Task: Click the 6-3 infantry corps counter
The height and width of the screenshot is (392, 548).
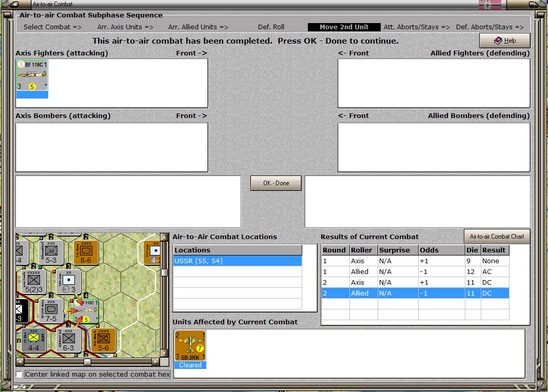Action: coord(69,340)
